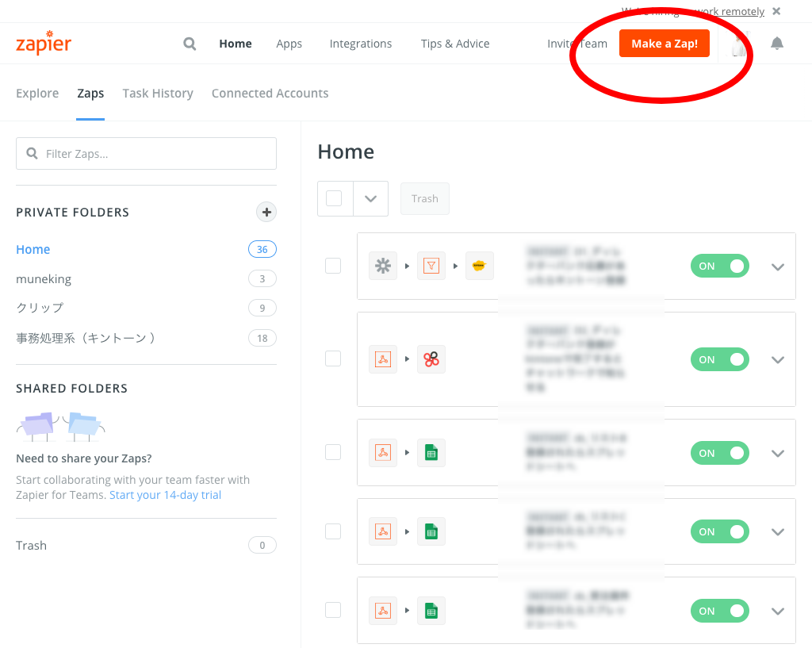Click the Google Sheets icon in fifth Zap
The width and height of the screenshot is (812, 648).
click(x=431, y=611)
